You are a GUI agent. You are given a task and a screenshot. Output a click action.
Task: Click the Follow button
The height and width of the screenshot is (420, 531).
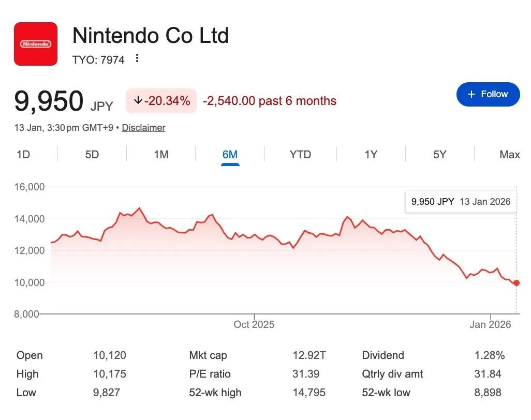pos(488,94)
